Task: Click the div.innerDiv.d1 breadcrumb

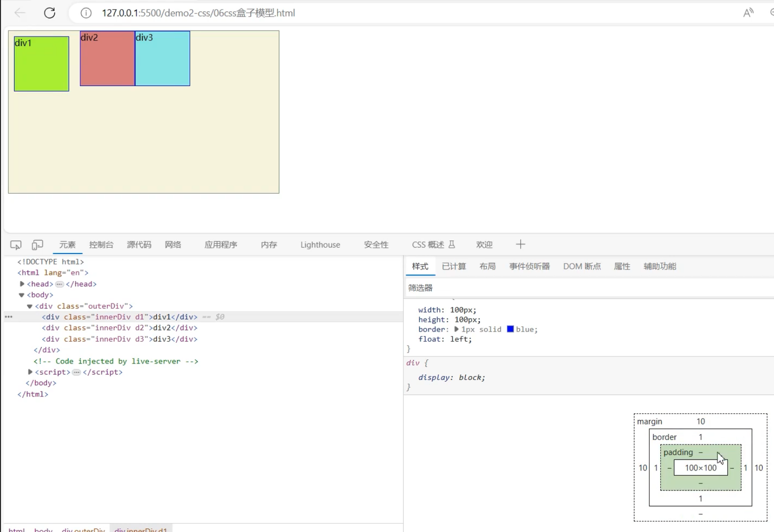Action: click(141, 529)
